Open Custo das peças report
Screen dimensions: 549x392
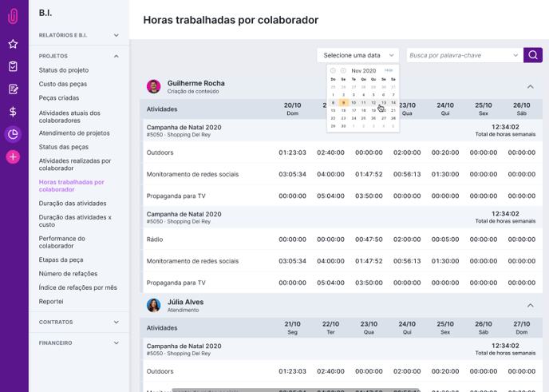pyautogui.click(x=63, y=84)
